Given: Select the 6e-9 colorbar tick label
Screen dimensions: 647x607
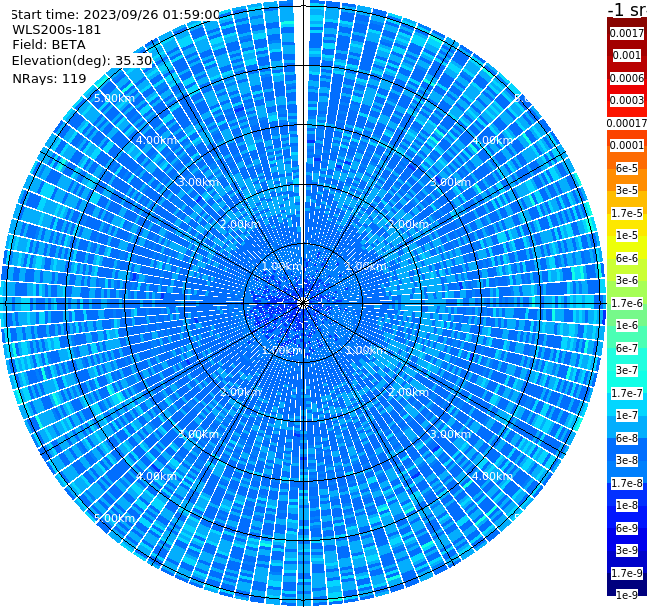Looking at the screenshot, I should point(627,528).
